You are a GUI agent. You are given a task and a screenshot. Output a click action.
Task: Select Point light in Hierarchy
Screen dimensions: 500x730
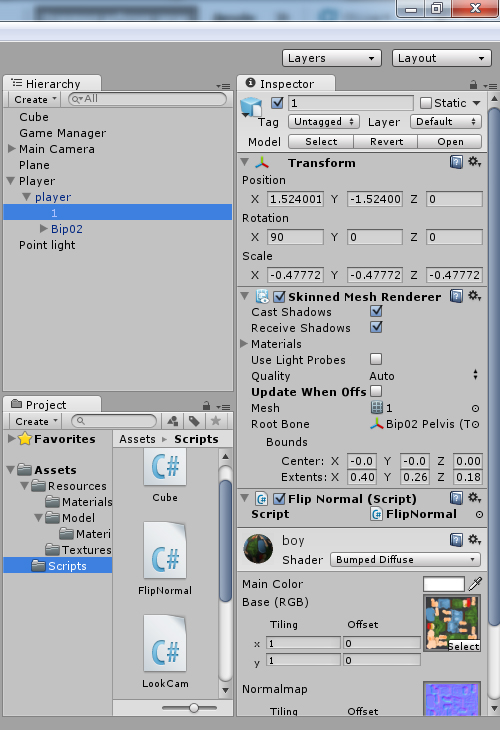pos(47,245)
